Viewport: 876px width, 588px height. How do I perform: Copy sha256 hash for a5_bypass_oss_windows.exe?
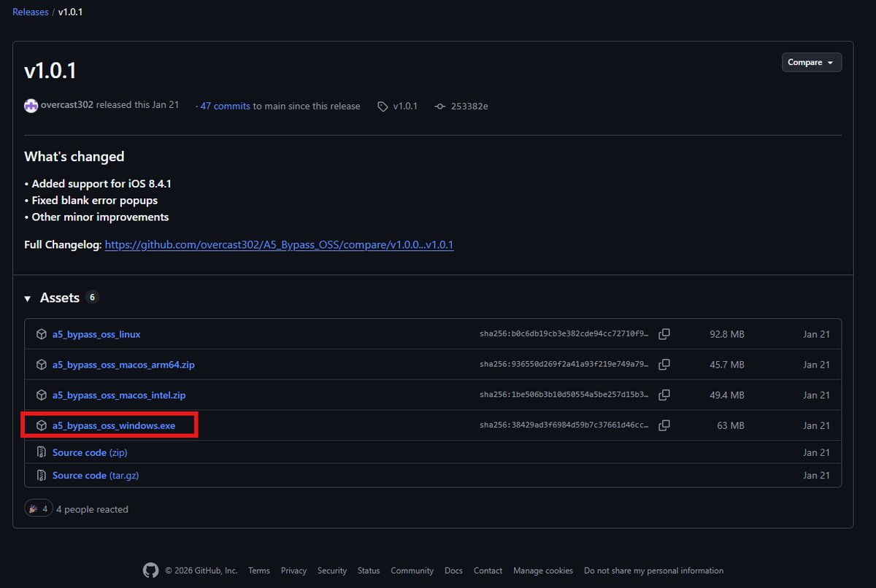(664, 425)
